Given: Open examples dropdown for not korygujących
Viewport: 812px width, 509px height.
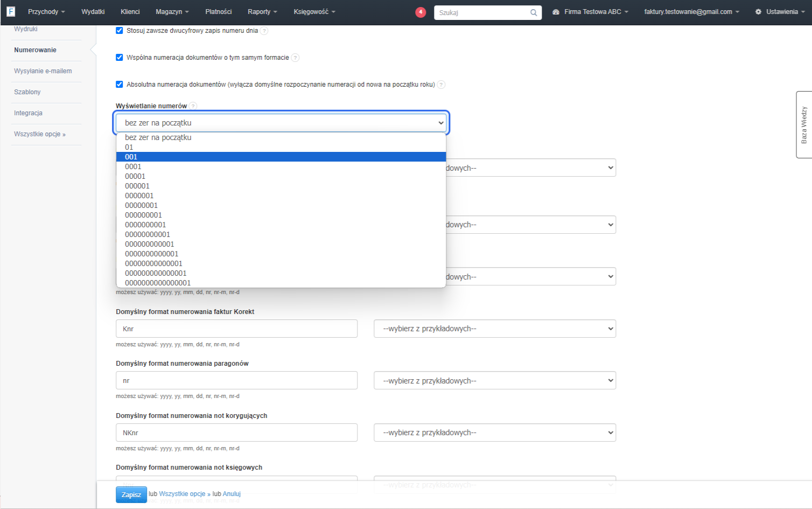Looking at the screenshot, I should 495,433.
